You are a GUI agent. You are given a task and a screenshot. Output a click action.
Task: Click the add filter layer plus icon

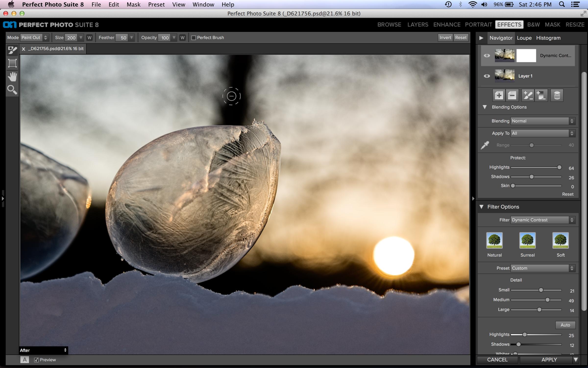pyautogui.click(x=499, y=95)
